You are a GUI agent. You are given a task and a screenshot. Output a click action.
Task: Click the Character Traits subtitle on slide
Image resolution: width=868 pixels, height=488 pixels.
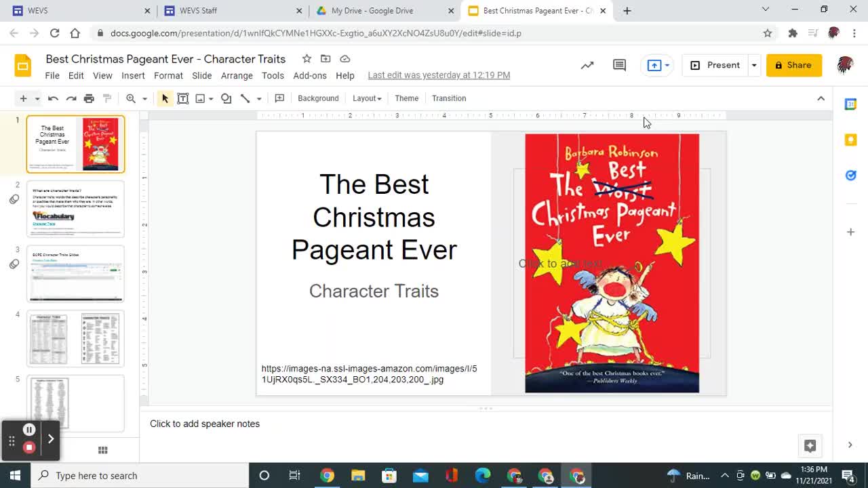tap(374, 291)
